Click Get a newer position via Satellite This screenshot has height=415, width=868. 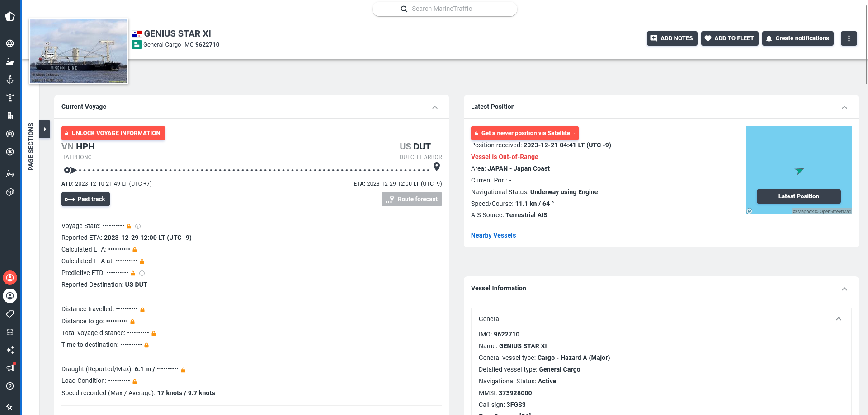[x=525, y=133]
